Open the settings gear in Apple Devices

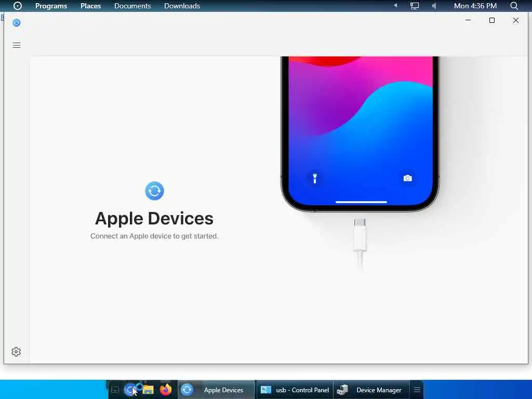(16, 352)
